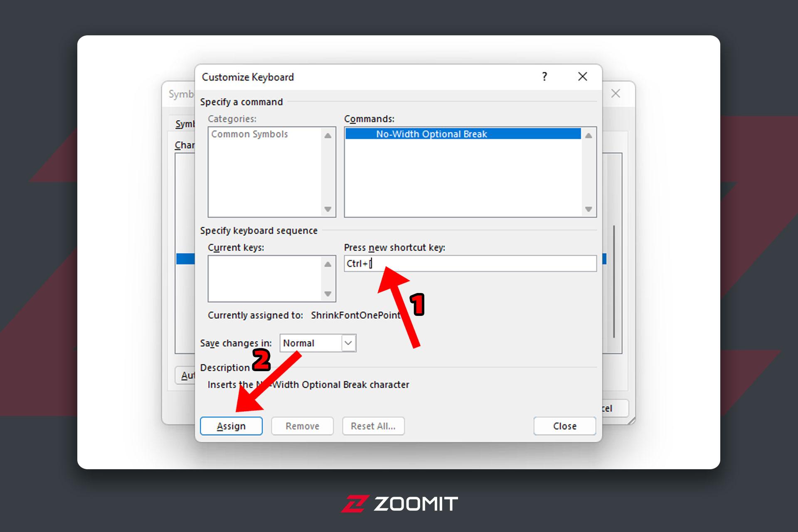798x532 pixels.
Task: Click Current keys scroll up arrow
Action: pos(328,264)
